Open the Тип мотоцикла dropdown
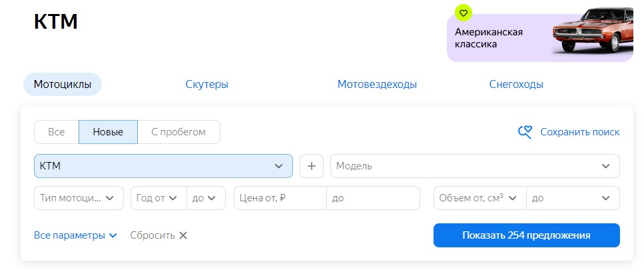644x280 pixels. [79, 198]
